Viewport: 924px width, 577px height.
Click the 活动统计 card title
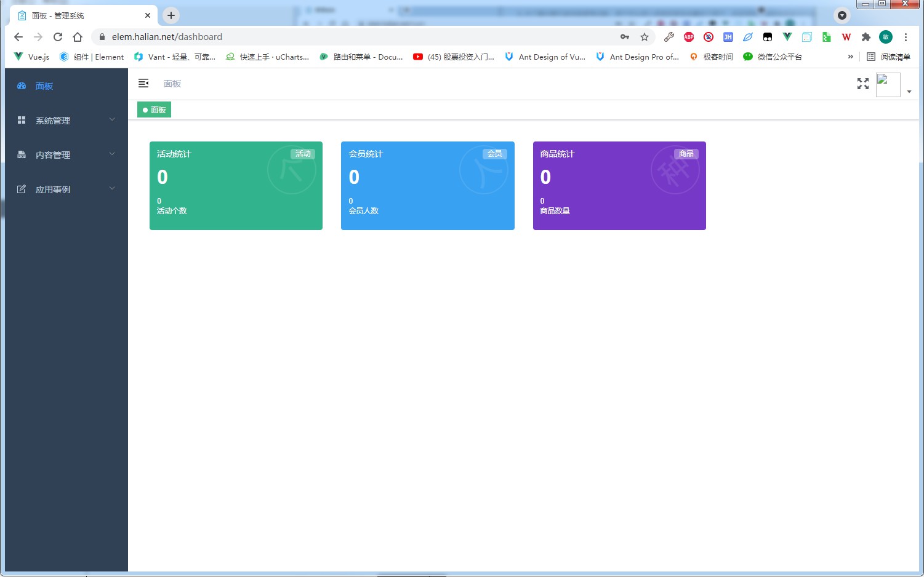(x=174, y=154)
